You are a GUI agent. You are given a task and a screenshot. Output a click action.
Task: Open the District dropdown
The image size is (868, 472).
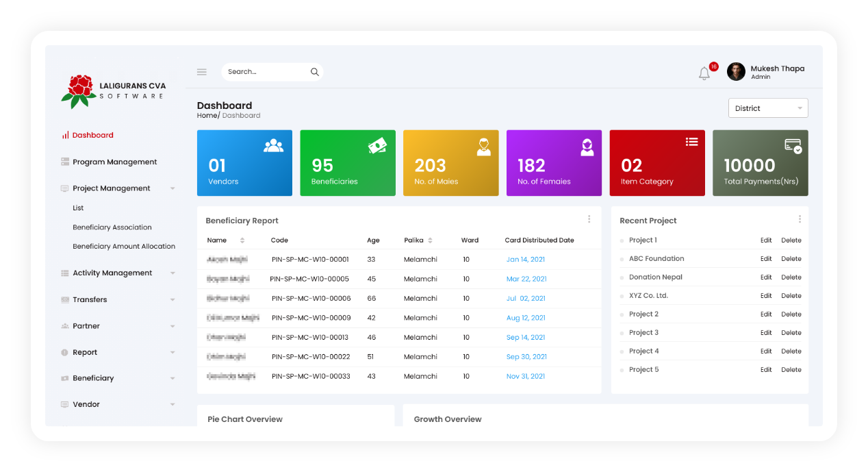[768, 108]
